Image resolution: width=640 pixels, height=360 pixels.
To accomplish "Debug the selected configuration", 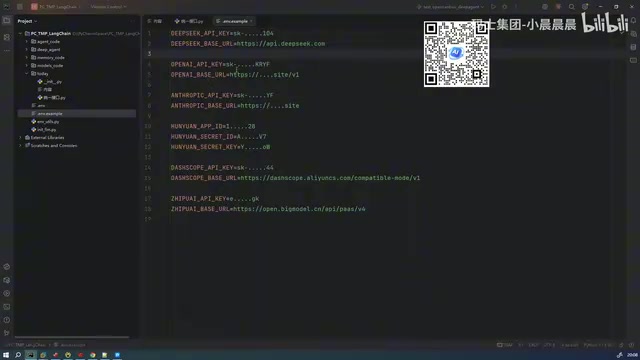I will tap(505, 7).
